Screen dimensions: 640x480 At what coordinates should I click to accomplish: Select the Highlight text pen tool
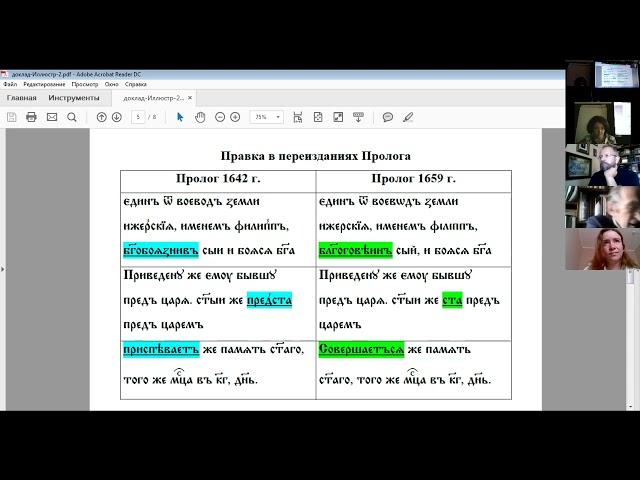pos(407,117)
